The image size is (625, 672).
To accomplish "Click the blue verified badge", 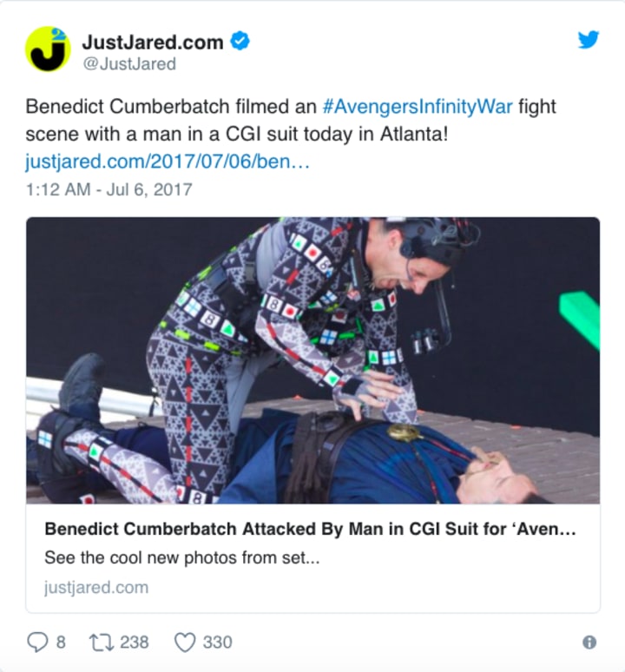I will coord(240,41).
